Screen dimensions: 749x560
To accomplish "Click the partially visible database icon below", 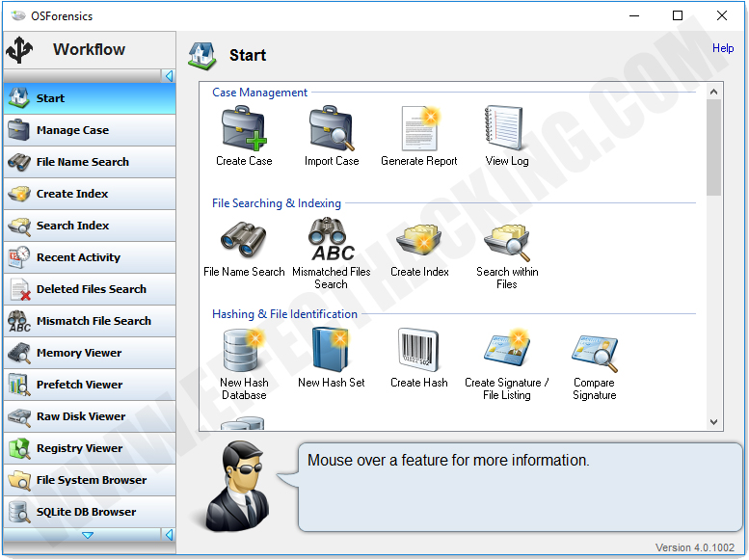I will [x=242, y=423].
